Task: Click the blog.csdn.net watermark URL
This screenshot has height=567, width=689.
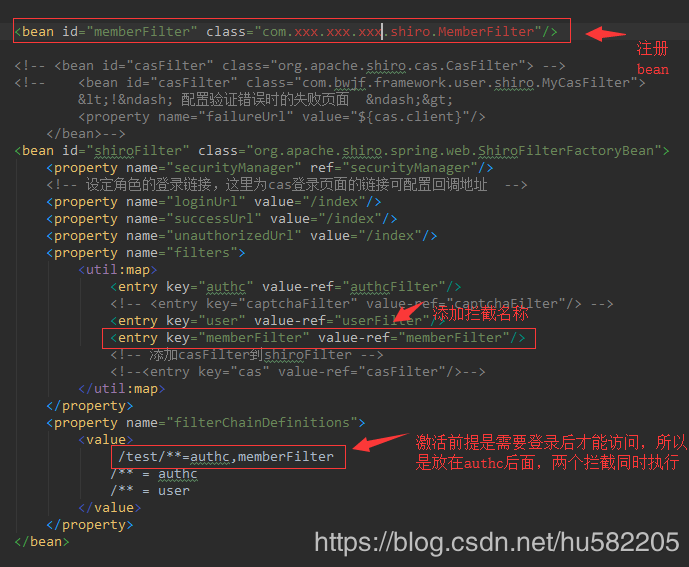Action: point(497,542)
